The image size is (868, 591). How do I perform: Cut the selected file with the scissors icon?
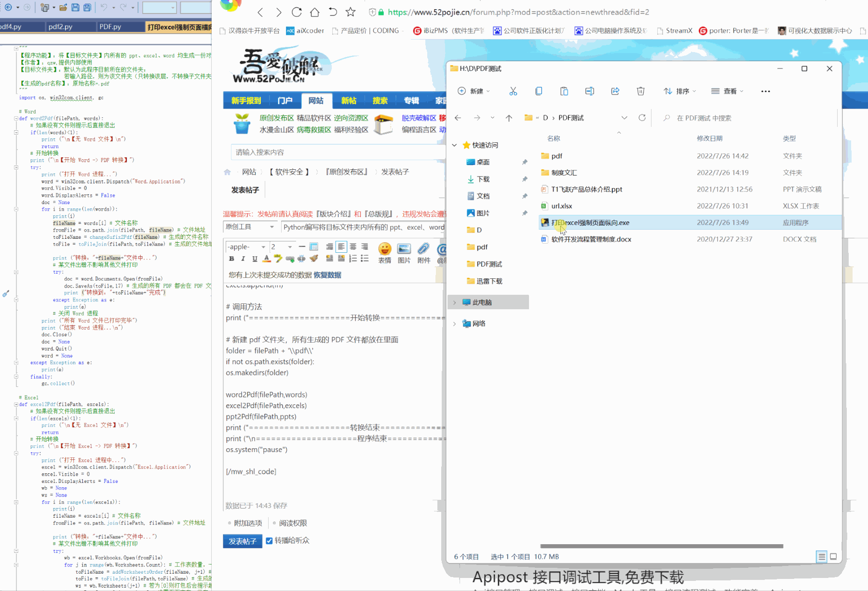tap(513, 91)
